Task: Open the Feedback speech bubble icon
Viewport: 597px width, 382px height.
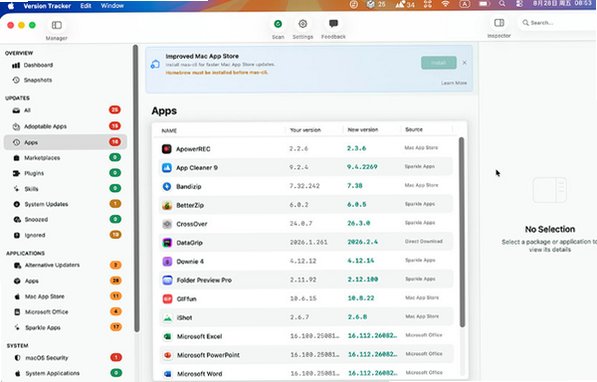Action: (334, 24)
